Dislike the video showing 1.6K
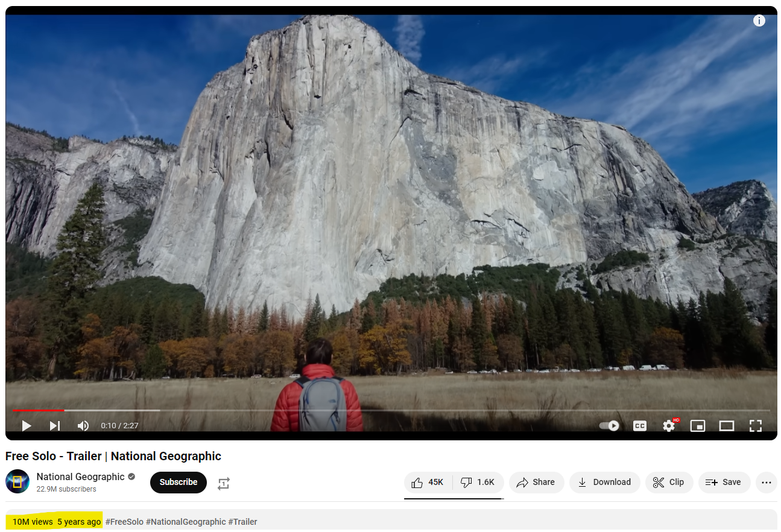The image size is (781, 532). [478, 482]
